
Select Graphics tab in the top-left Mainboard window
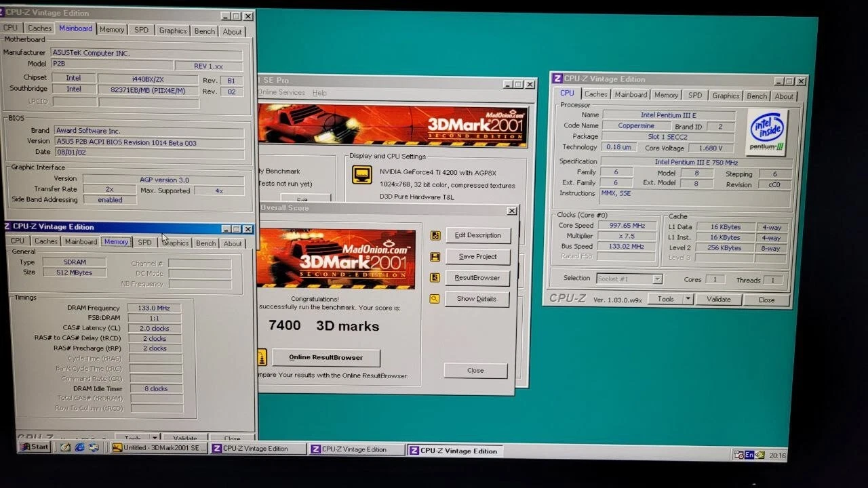173,30
